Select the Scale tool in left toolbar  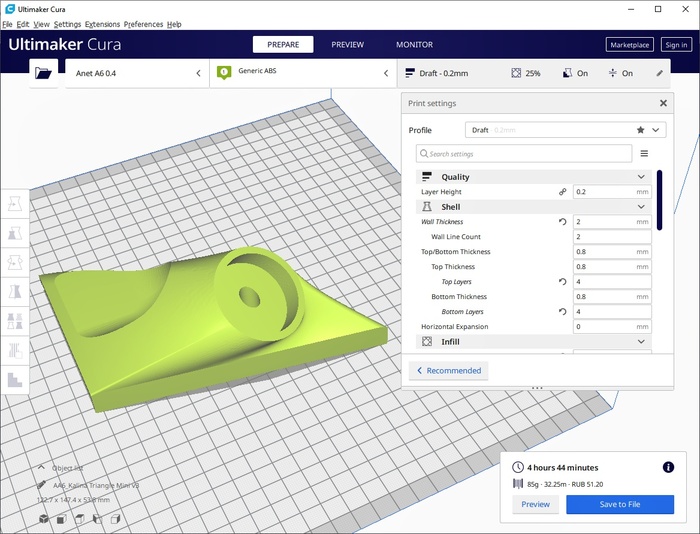coord(15,233)
